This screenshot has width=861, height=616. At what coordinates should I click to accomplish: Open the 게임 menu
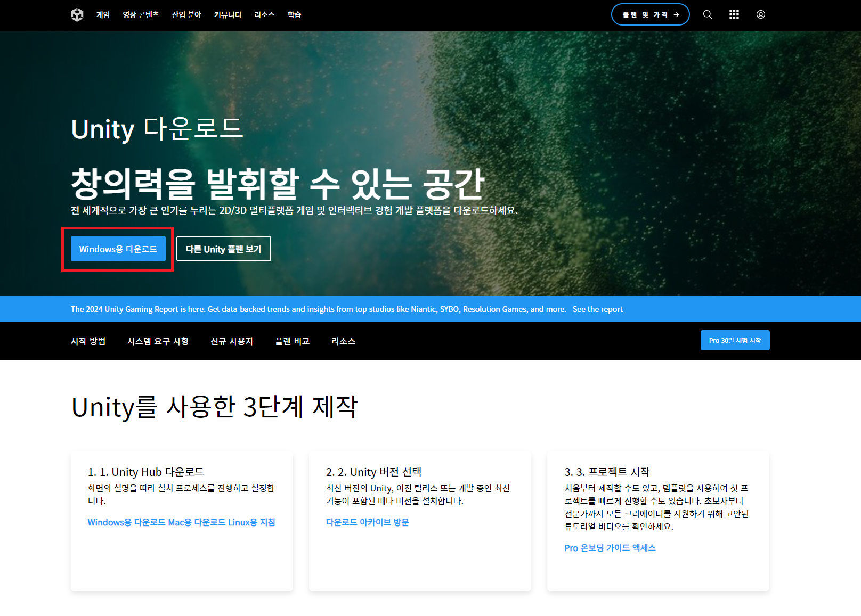tap(103, 15)
